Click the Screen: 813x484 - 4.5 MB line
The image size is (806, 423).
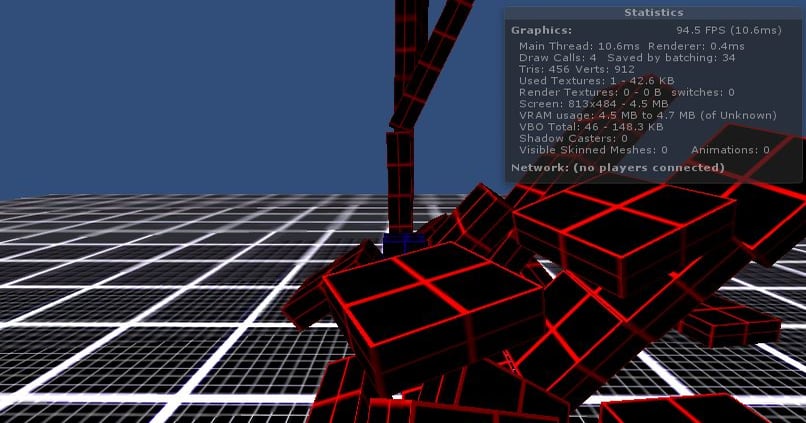[x=593, y=104]
